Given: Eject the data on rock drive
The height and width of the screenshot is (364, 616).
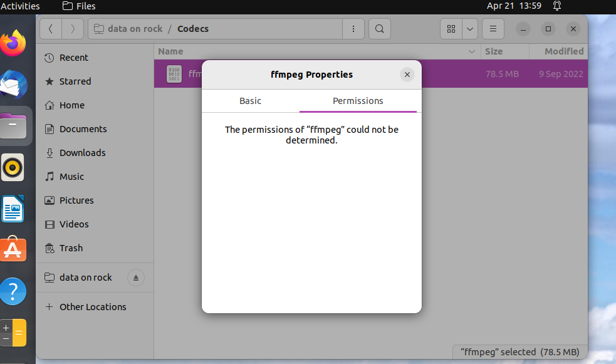Looking at the screenshot, I should [136, 278].
